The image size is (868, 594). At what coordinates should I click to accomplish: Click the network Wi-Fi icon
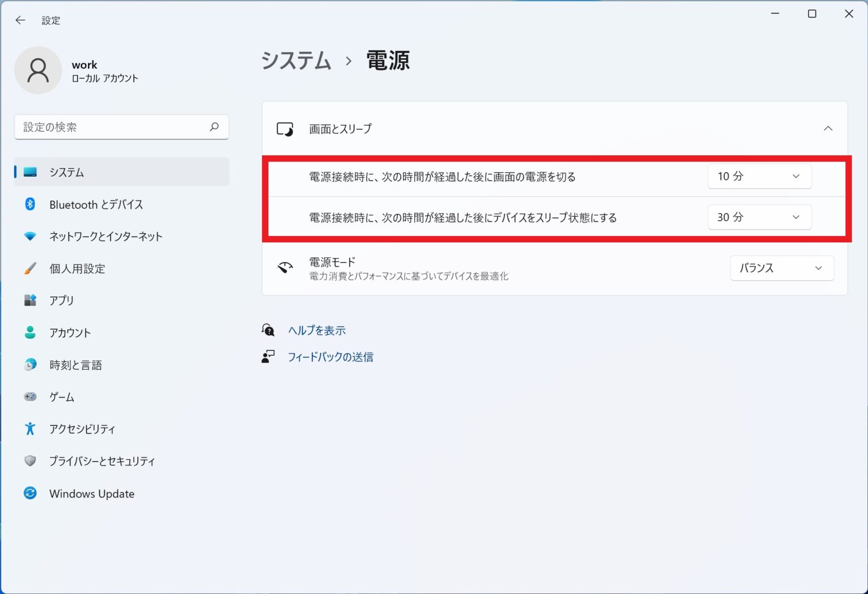(31, 237)
